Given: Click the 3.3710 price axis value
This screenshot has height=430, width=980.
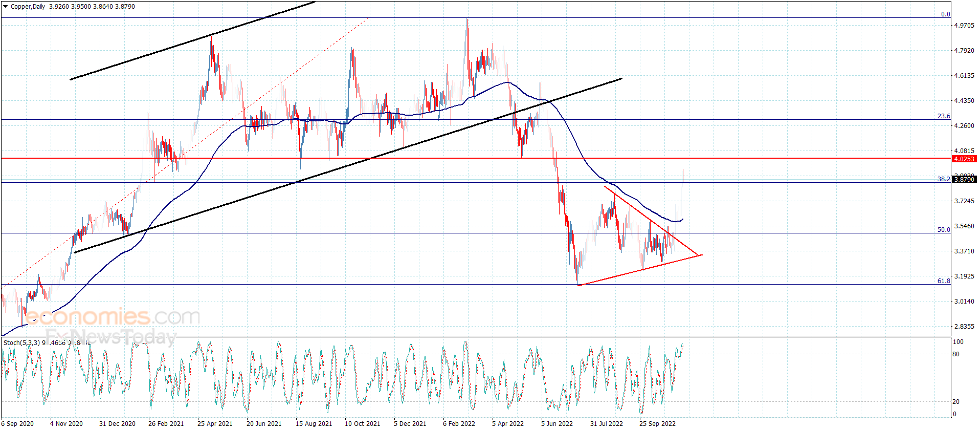Looking at the screenshot, I should click(964, 251).
